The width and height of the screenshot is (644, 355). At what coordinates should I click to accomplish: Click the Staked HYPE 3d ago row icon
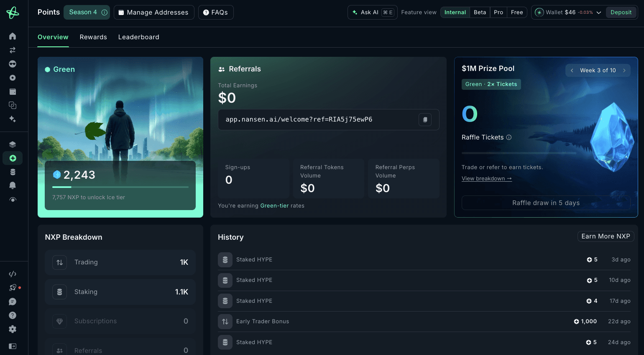pos(225,260)
